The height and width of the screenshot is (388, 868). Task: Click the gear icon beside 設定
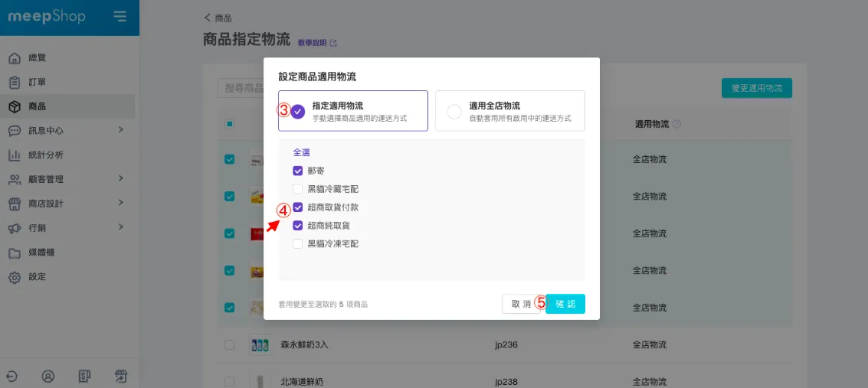click(15, 278)
